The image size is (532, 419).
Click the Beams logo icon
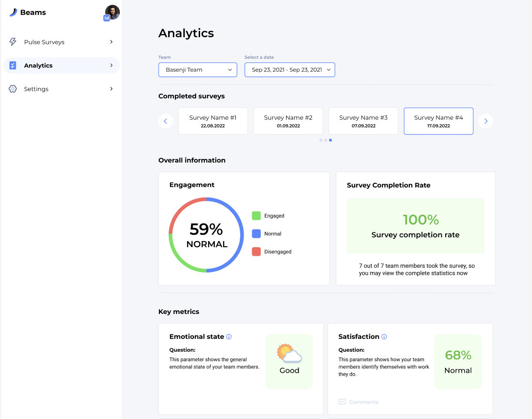13,13
